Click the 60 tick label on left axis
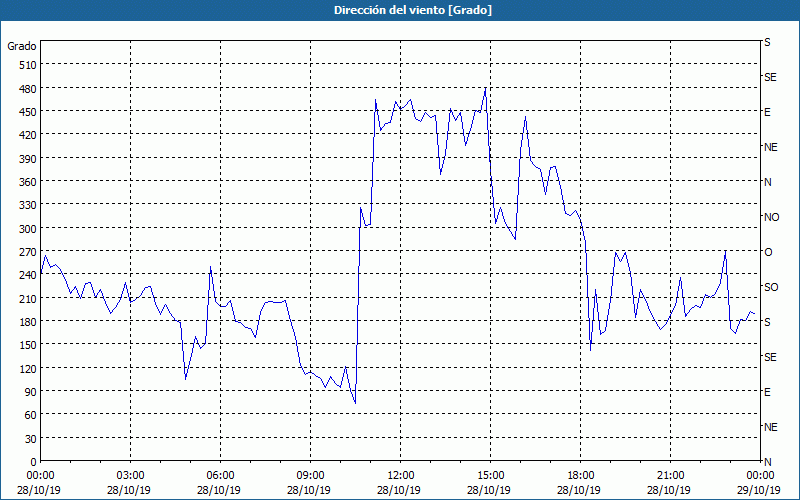The height and width of the screenshot is (500, 800). 31,415
